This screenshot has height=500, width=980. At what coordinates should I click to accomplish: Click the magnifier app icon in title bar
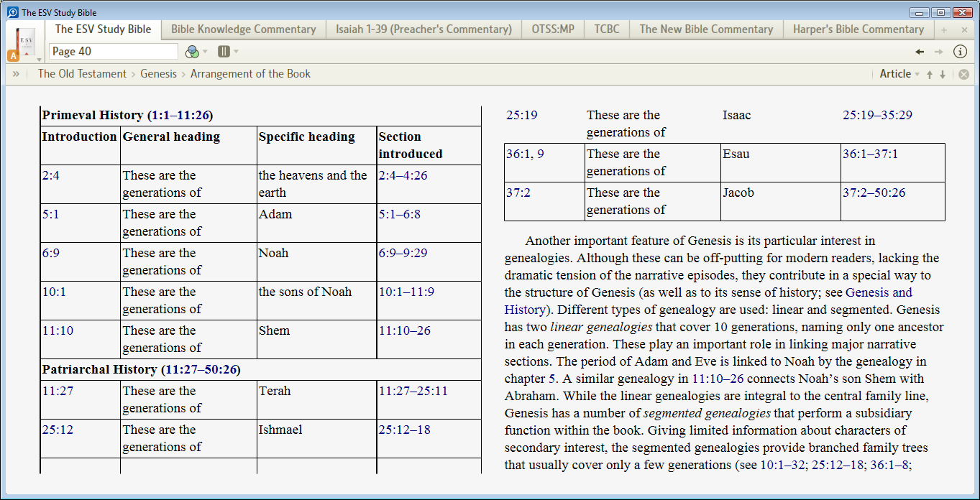[12, 12]
